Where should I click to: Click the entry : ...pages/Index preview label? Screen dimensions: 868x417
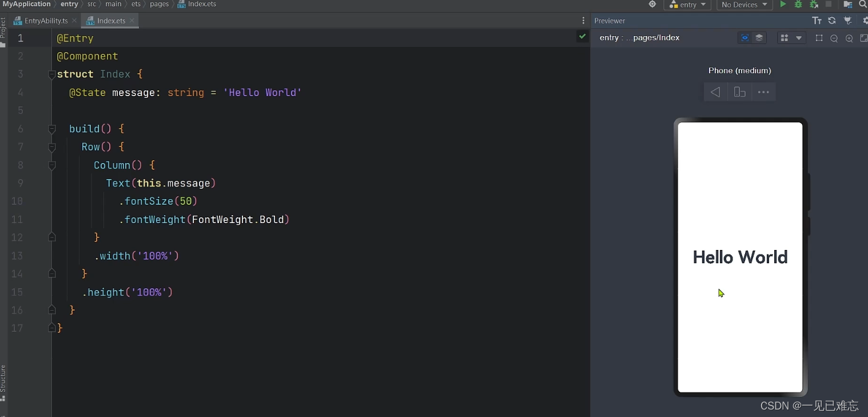(x=639, y=38)
